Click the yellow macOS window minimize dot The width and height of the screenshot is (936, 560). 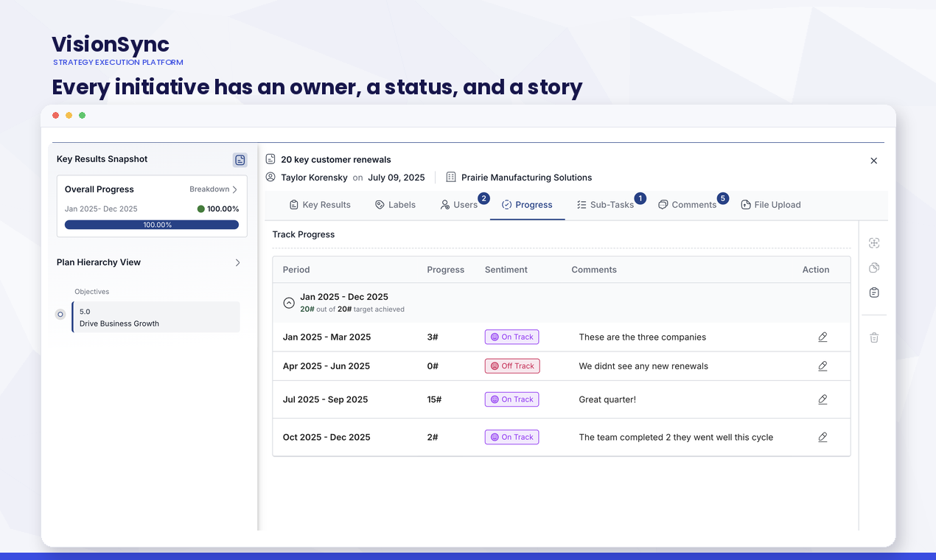coord(69,116)
